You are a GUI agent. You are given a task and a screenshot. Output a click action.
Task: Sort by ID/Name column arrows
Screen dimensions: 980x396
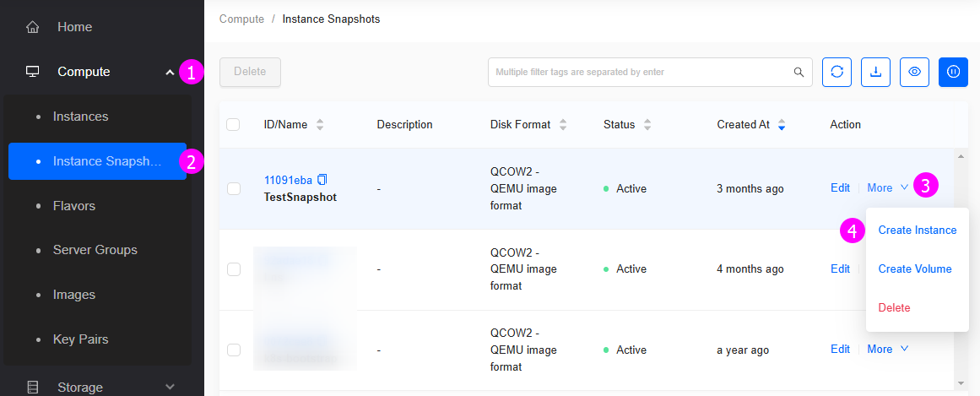pos(320,124)
